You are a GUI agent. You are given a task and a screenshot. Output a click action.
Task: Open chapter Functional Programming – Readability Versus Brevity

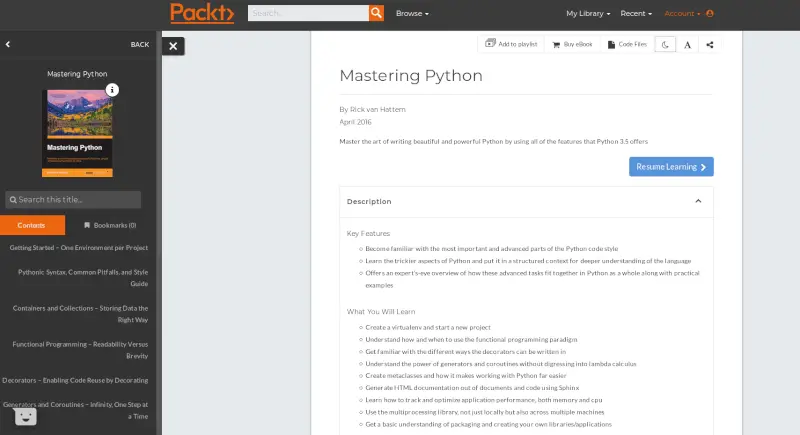pos(80,350)
